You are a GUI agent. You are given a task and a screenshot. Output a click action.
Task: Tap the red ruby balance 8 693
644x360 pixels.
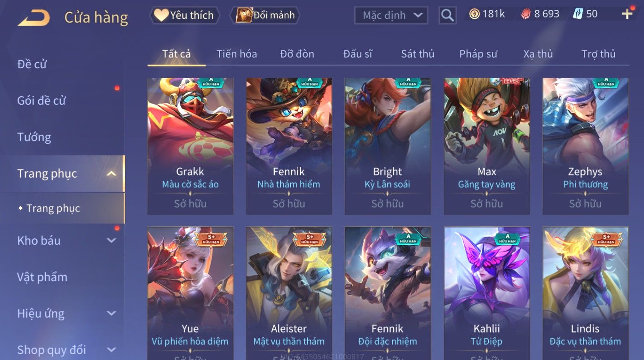coord(540,14)
